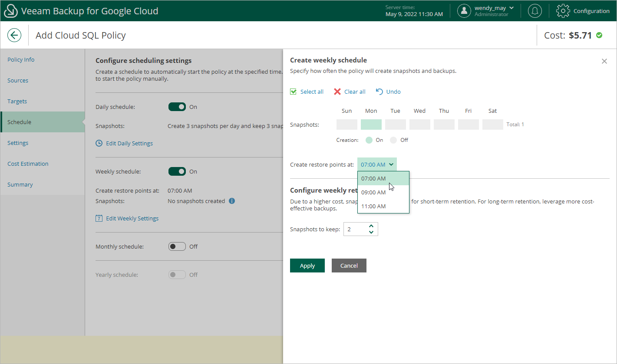The width and height of the screenshot is (617, 364).
Task: Click the Cost: $5.71 text
Action: coord(568,35)
